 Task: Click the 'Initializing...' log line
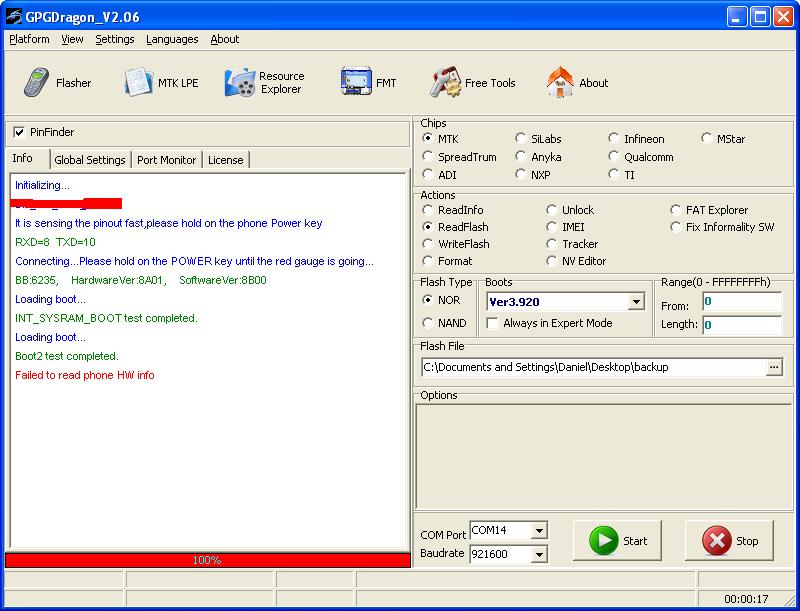click(x=42, y=185)
